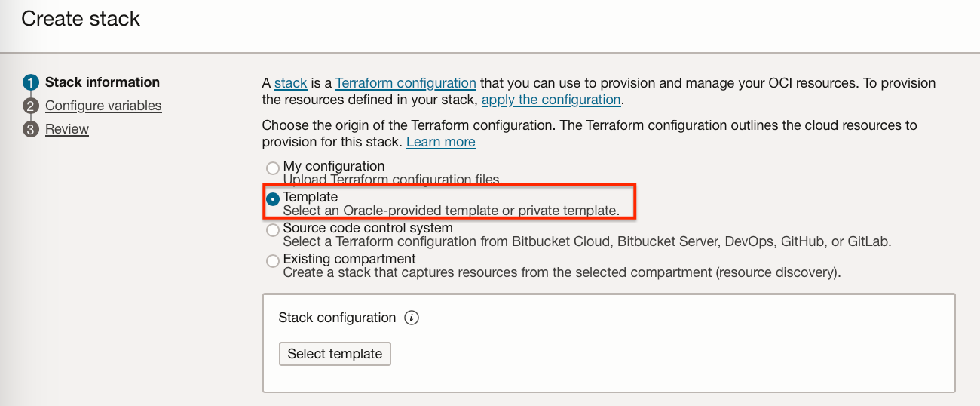Select the Template radio button circle

point(273,199)
